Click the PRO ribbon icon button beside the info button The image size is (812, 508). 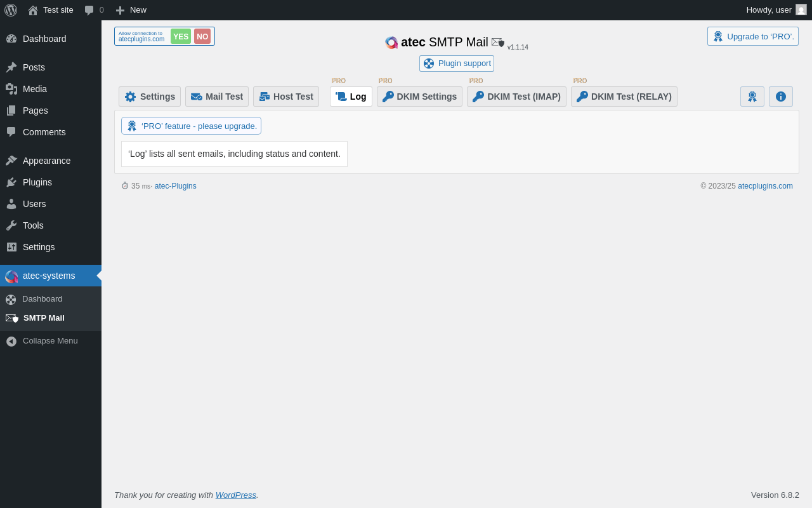tap(752, 97)
